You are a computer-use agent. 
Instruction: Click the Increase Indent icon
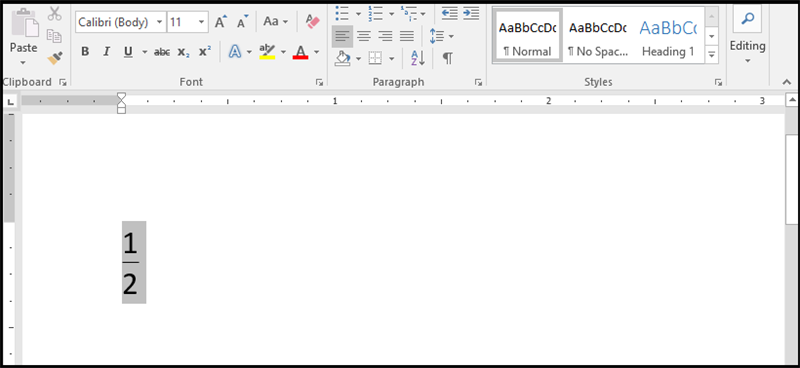[471, 13]
